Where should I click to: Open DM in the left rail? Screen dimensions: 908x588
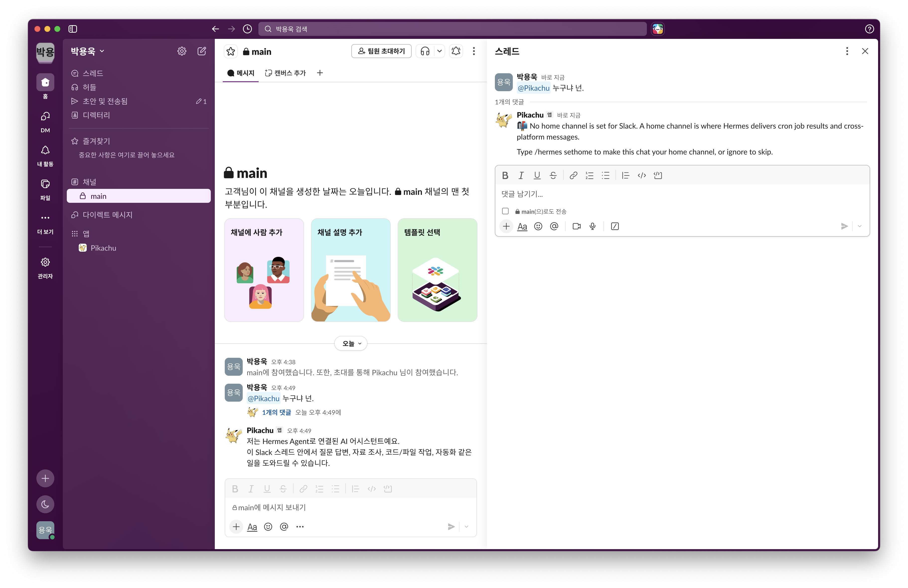coord(45,122)
